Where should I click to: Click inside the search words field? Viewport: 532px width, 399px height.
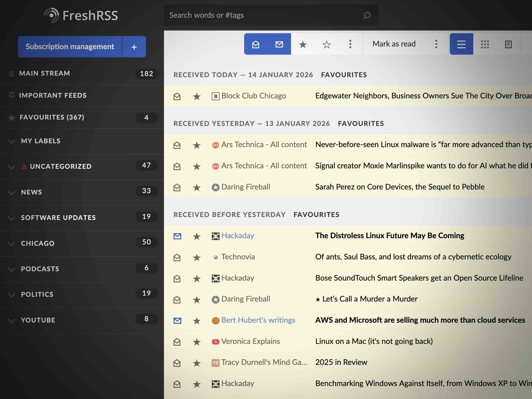[240, 15]
